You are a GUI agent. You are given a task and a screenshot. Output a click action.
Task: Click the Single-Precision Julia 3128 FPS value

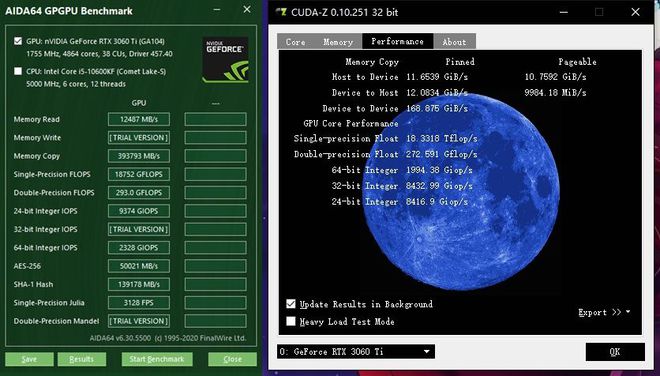pos(139,303)
